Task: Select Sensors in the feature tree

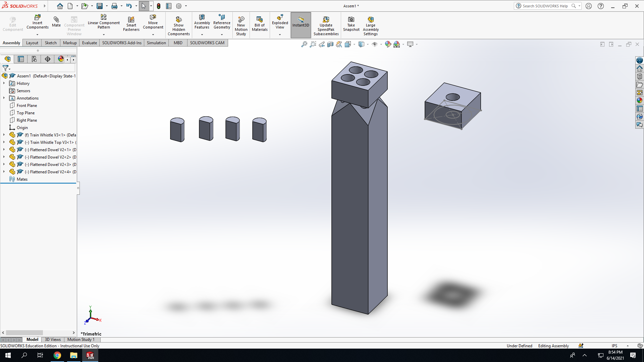Action: [x=23, y=91]
